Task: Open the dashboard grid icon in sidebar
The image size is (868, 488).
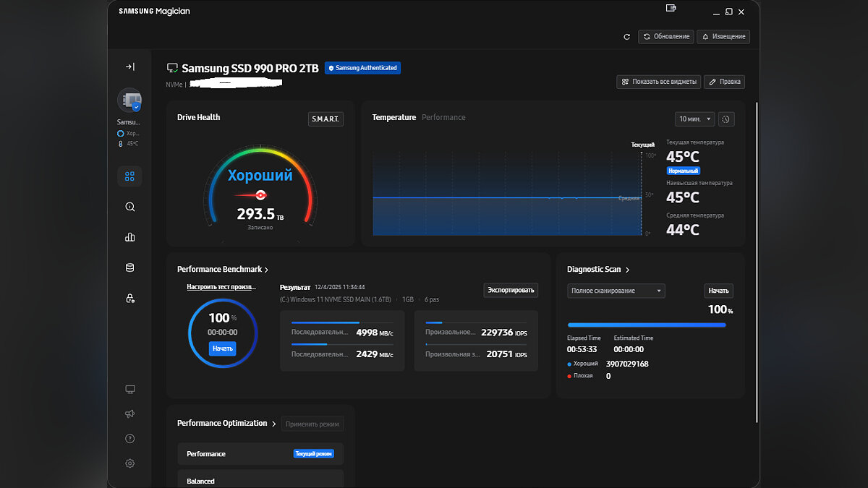Action: click(129, 176)
